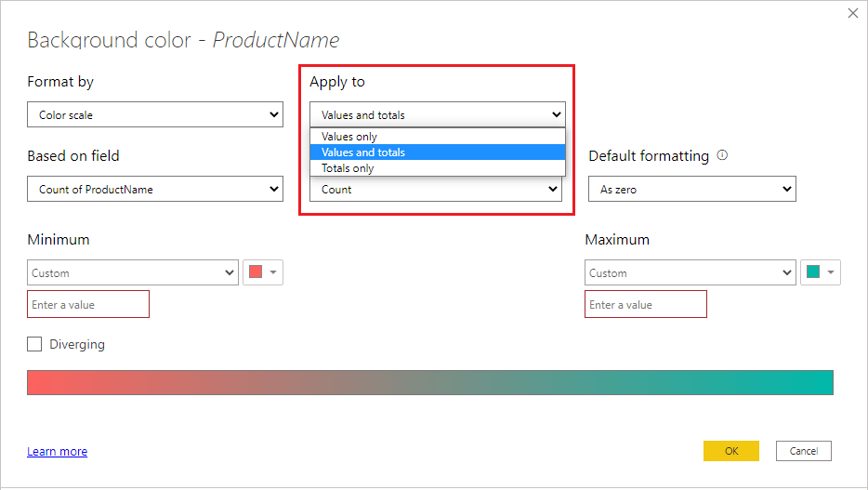Open the Default formatting As zero dropdown
The height and width of the screenshot is (490, 868).
coord(692,189)
